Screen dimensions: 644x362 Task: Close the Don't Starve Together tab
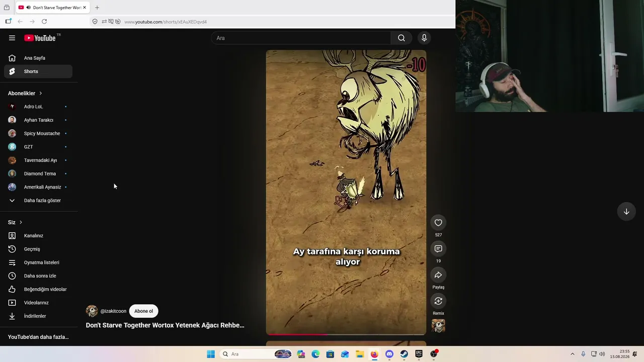point(85,8)
